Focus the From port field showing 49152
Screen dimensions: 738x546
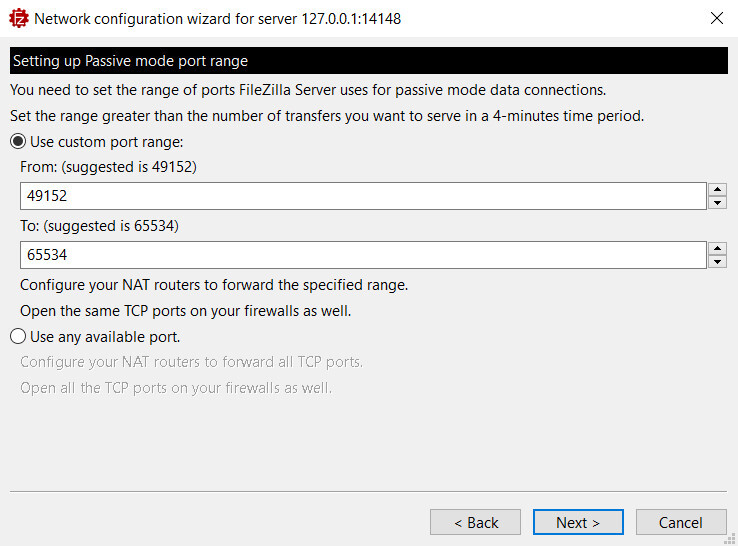coord(363,196)
